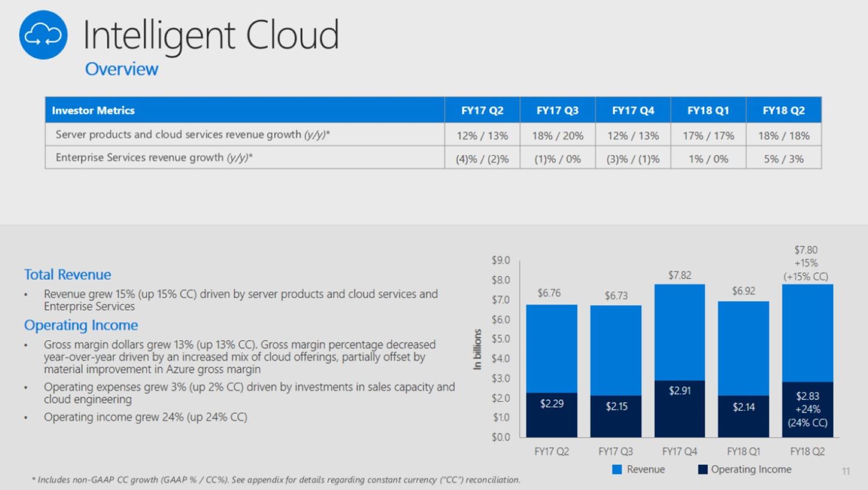The height and width of the screenshot is (490, 868).
Task: Click the In billions axis title
Action: (x=478, y=349)
